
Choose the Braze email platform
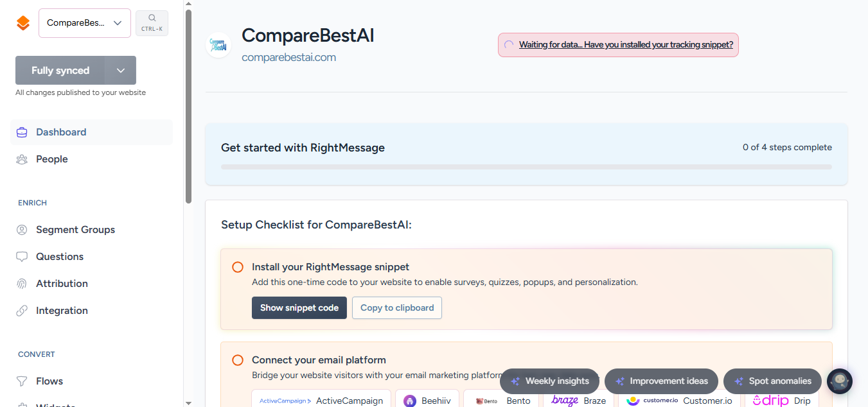pos(578,399)
